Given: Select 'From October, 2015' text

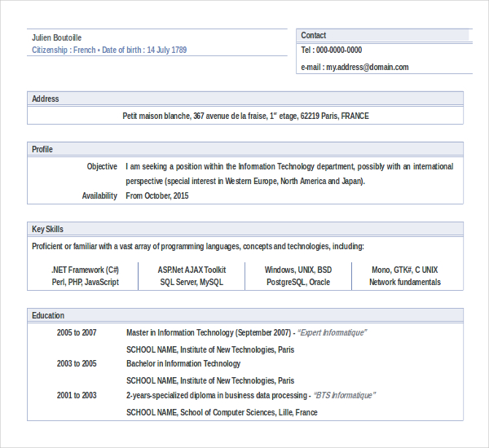Looking at the screenshot, I should click(x=156, y=195).
